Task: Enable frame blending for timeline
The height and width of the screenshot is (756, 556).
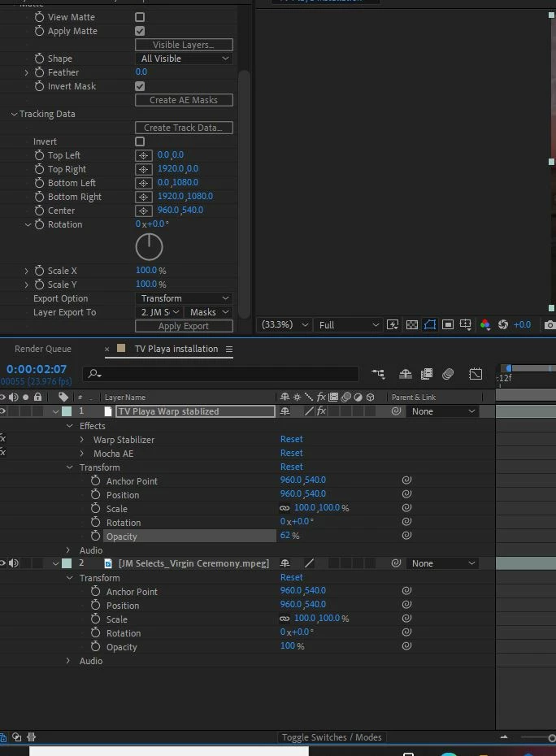Action: (x=427, y=374)
